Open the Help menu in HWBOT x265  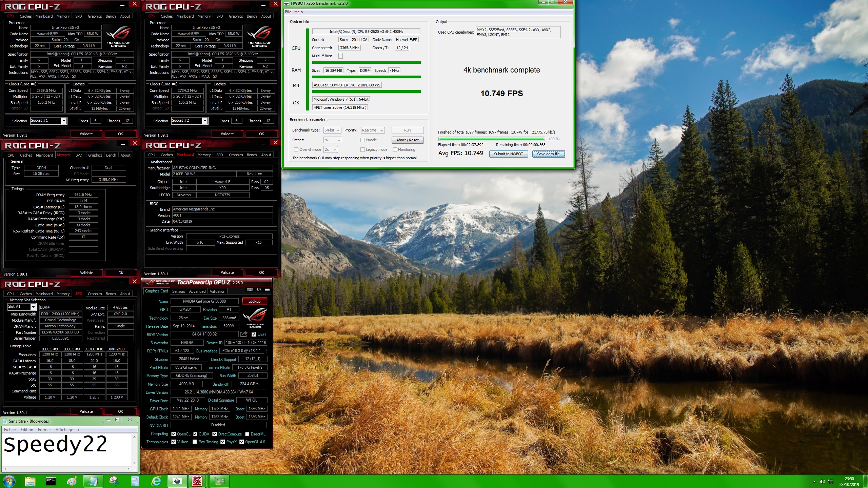click(298, 12)
